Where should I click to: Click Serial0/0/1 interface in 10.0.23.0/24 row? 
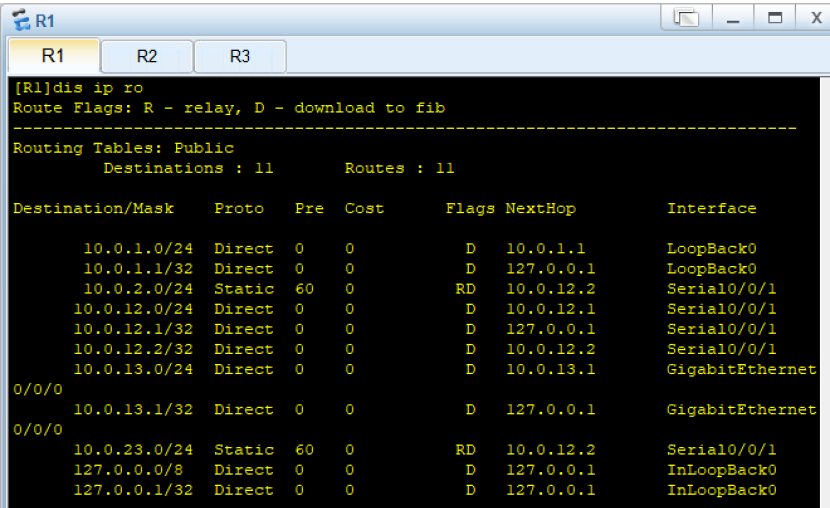[721, 450]
